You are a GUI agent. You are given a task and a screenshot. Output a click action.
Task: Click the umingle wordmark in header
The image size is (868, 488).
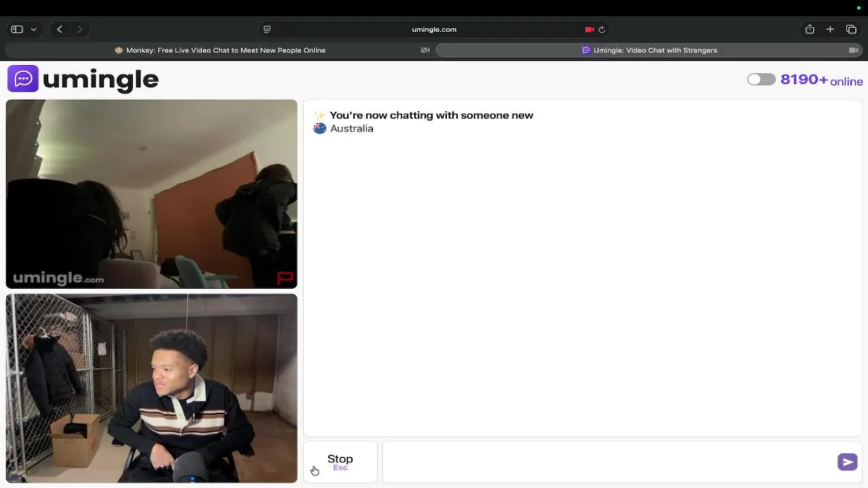100,79
